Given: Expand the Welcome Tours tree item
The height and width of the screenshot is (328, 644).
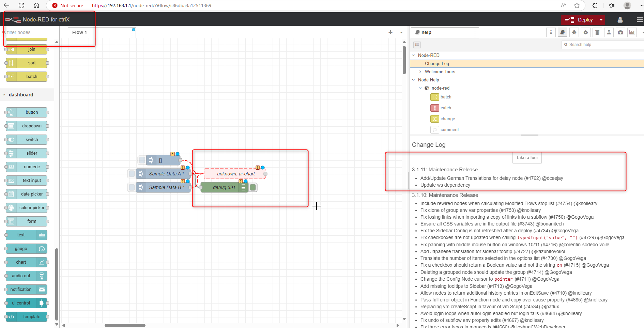Looking at the screenshot, I should pos(420,72).
